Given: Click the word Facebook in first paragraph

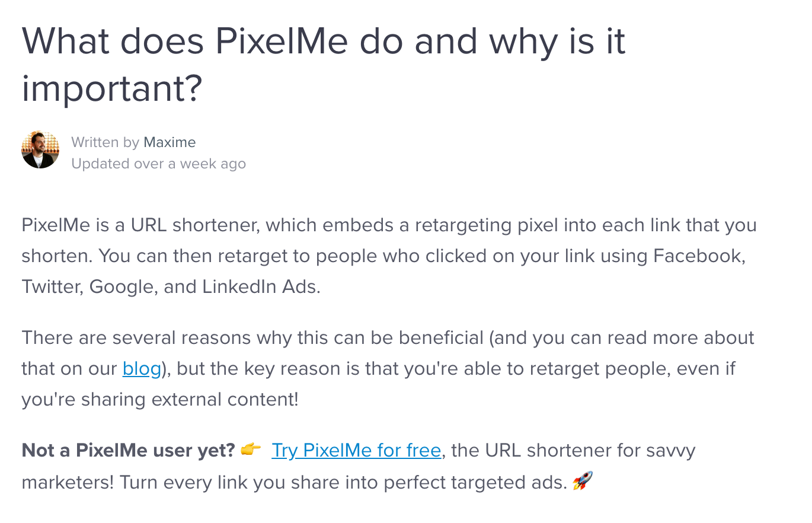Looking at the screenshot, I should pyautogui.click(x=698, y=256).
